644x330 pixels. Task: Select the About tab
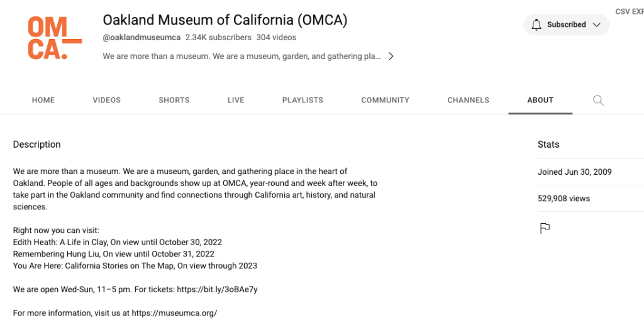540,100
